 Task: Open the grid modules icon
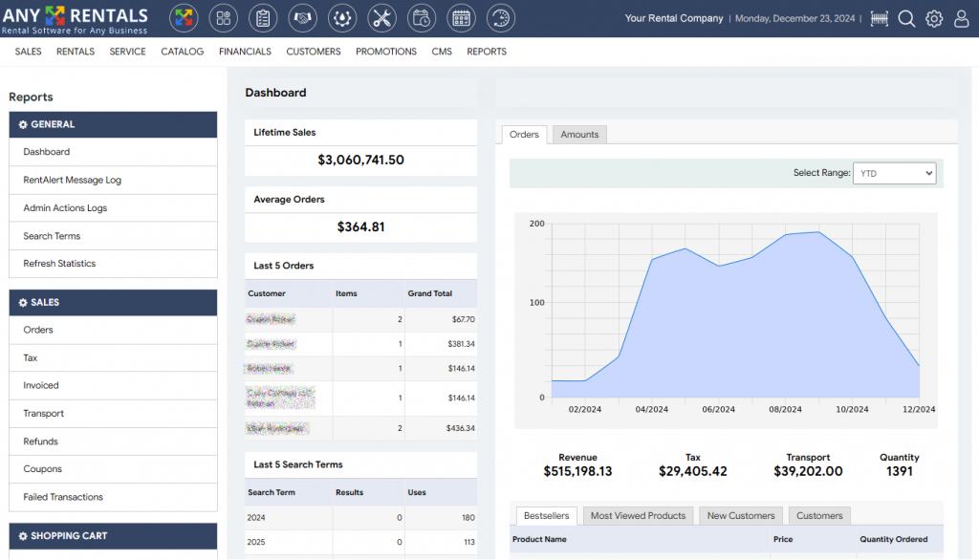coord(224,18)
